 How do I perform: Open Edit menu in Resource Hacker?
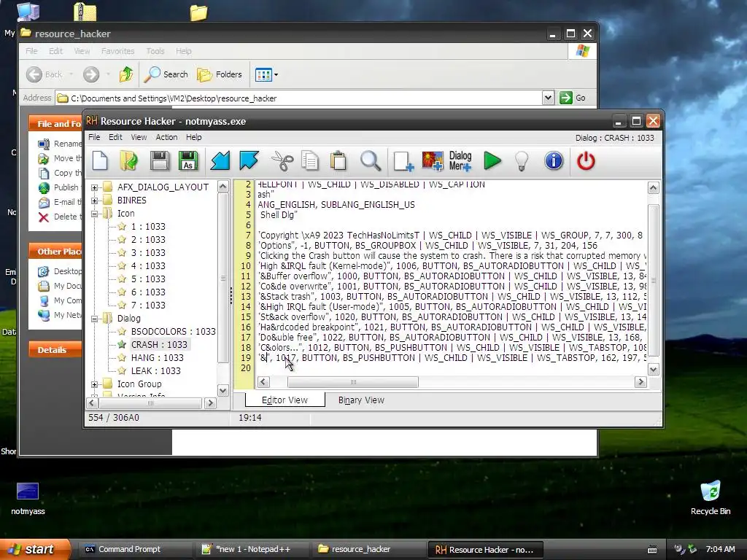click(115, 137)
